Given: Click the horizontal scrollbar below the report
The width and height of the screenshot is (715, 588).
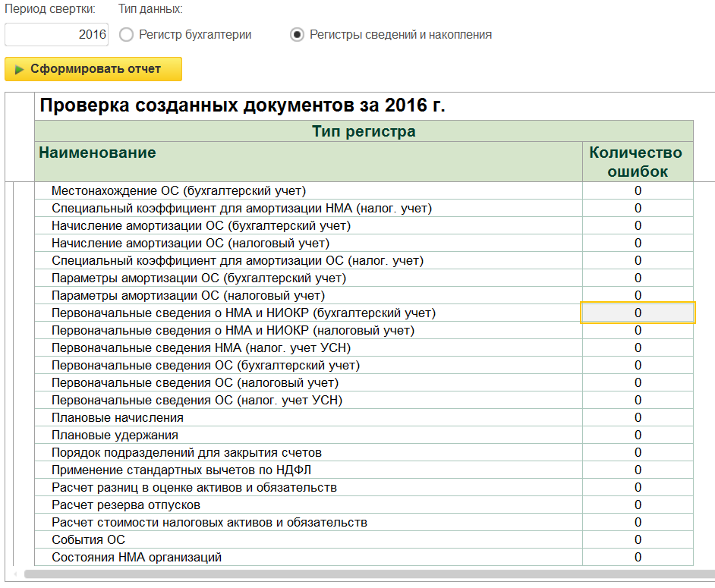Looking at the screenshot, I should (364, 574).
